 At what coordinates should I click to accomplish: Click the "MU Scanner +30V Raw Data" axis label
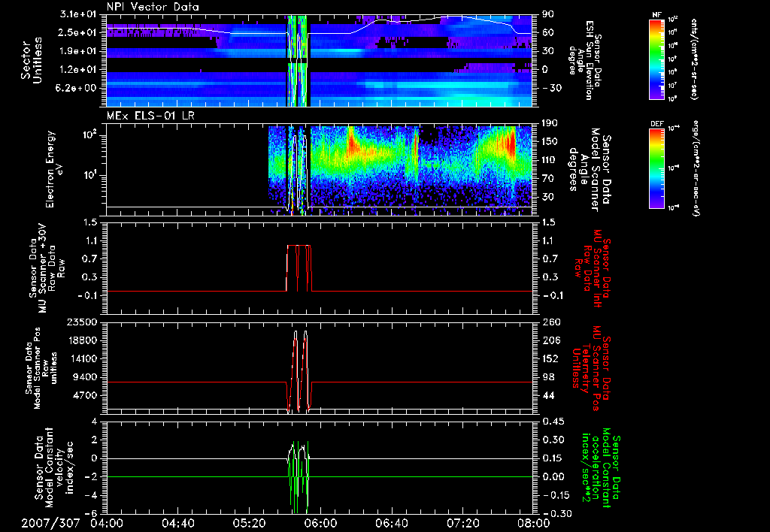(x=47, y=268)
